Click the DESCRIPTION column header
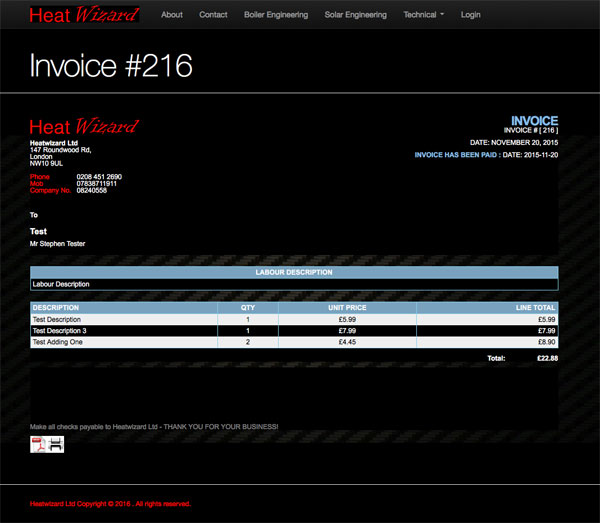Viewport: 600px width, 523px height. pyautogui.click(x=56, y=307)
